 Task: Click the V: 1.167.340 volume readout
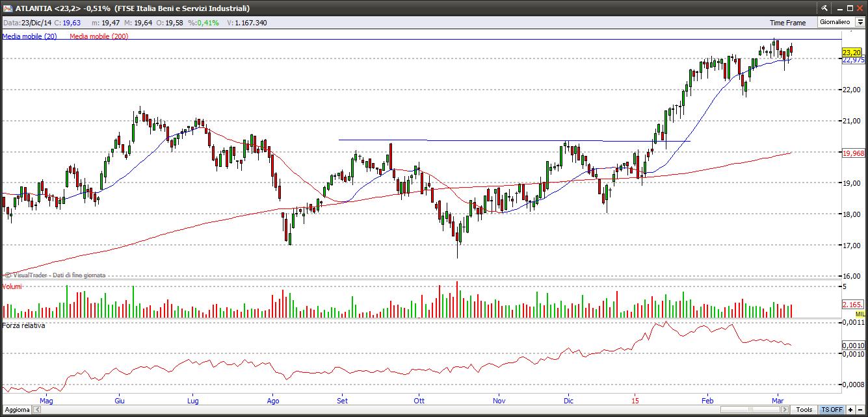coord(247,23)
